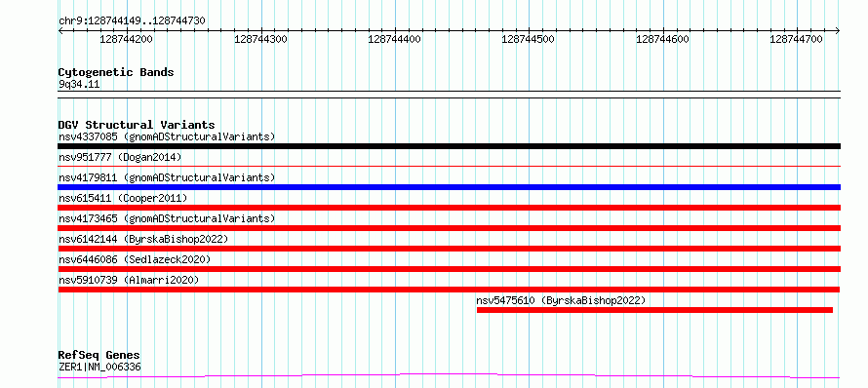This screenshot has height=388, width=868.
Task: Click the right arrow of the coordinate ruler
Action: tap(838, 31)
